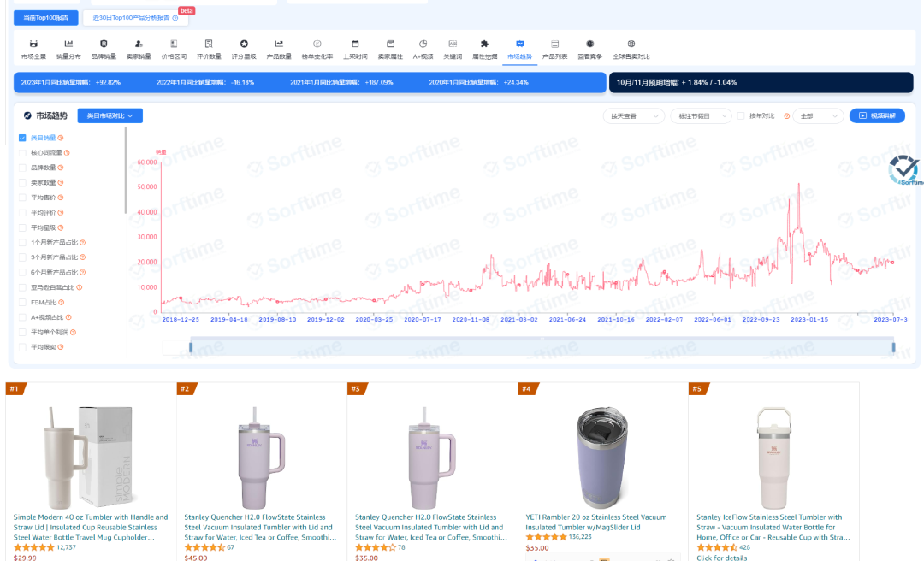Viewport: 924px width, 561px height.
Task: Open the 同看竞争 icon
Action: (x=589, y=44)
